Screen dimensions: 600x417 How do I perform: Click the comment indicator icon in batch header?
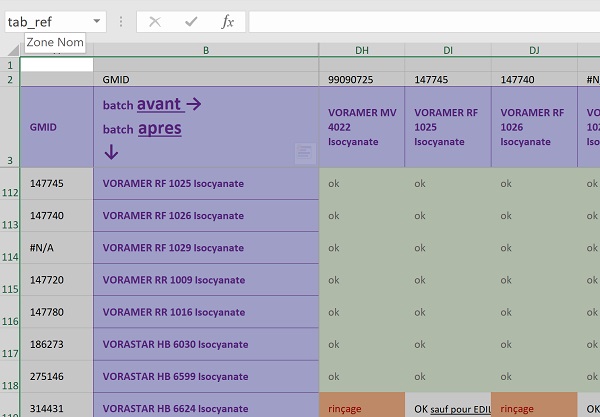point(305,153)
